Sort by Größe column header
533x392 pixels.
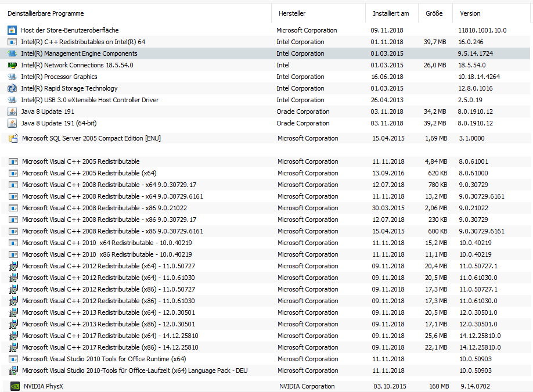coord(434,13)
